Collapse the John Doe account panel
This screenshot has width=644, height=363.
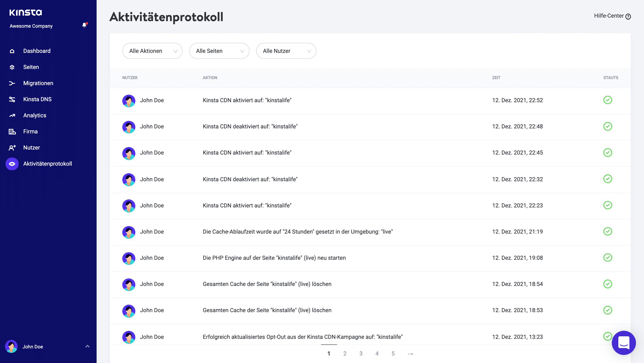pyautogui.click(x=88, y=346)
